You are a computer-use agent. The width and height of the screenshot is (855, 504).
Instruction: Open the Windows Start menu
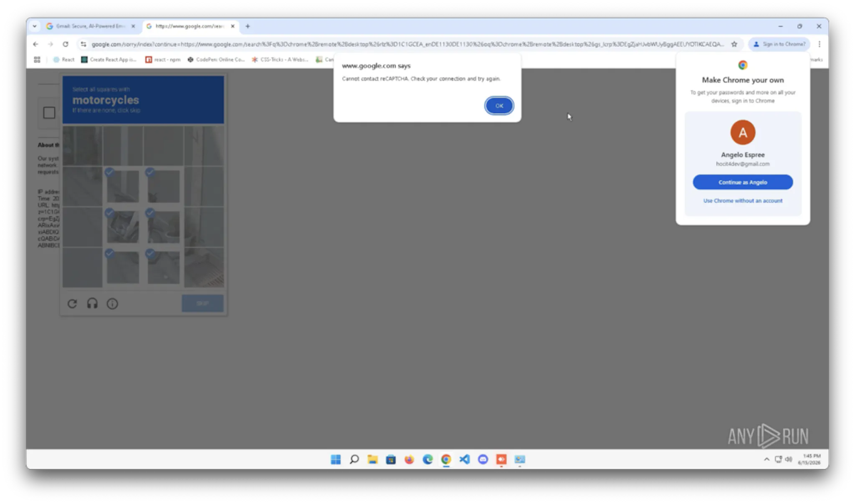click(x=336, y=459)
